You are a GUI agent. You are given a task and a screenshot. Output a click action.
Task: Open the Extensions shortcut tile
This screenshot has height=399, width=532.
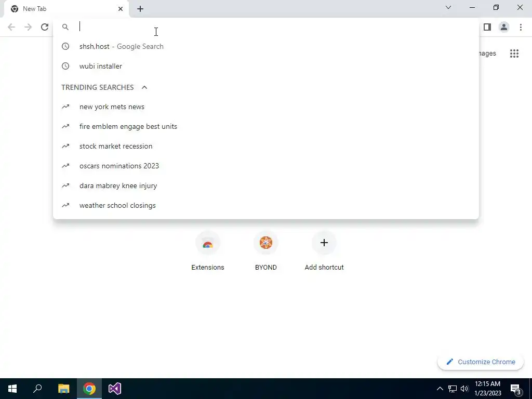coord(208,251)
